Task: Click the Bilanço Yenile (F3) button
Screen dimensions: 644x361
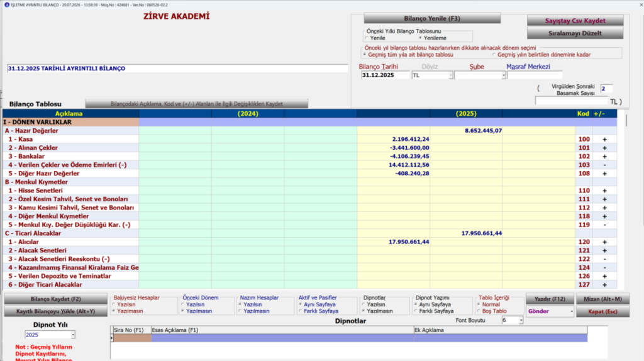Action: coord(432,18)
